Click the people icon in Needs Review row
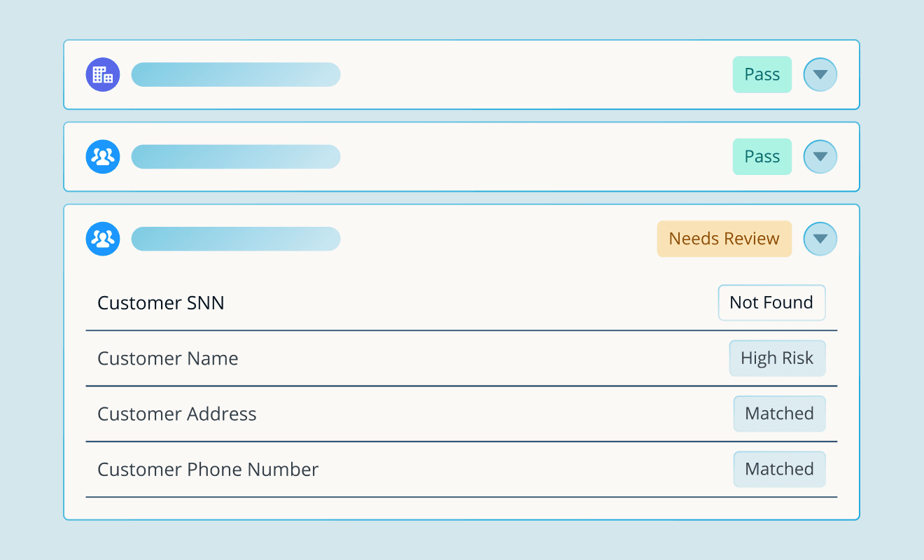Viewport: 924px width, 560px height. point(103,239)
